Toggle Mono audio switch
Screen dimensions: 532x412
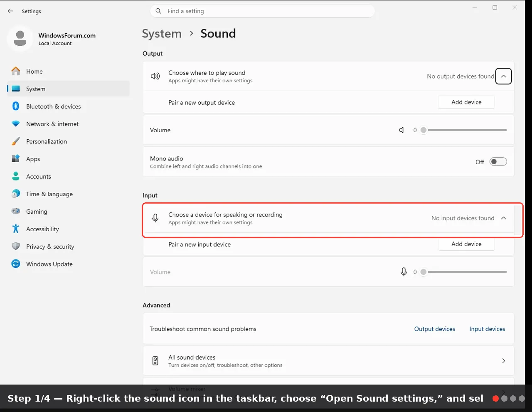point(498,162)
